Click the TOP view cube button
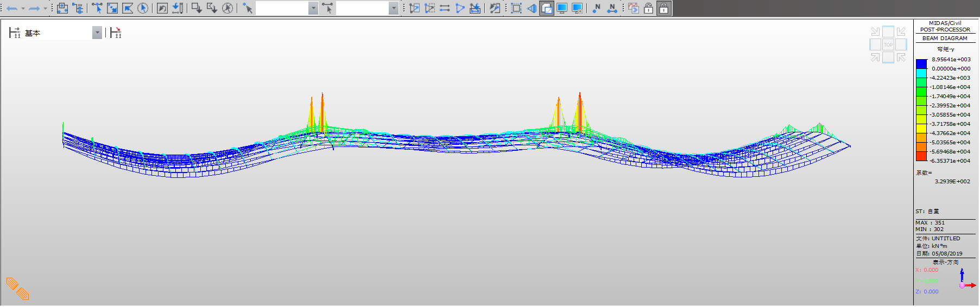Screen dimensions: 980x307 point(888,44)
